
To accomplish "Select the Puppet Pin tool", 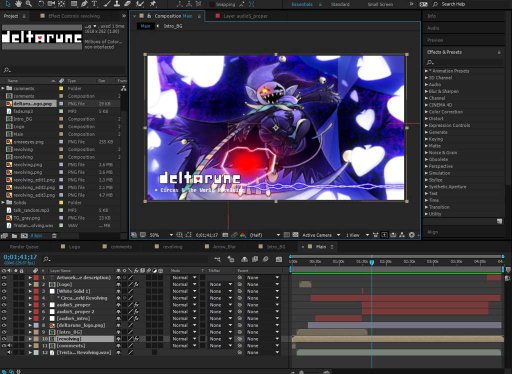I will click(153, 4).
